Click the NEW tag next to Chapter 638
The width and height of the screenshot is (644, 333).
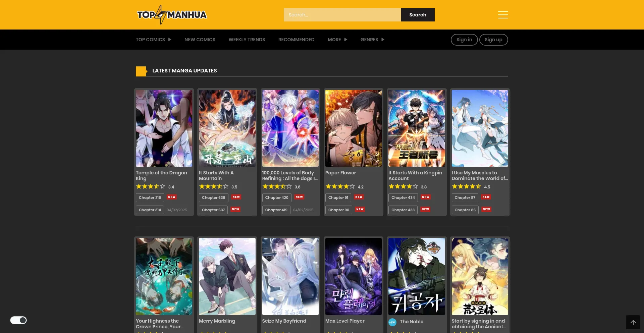pyautogui.click(x=236, y=197)
